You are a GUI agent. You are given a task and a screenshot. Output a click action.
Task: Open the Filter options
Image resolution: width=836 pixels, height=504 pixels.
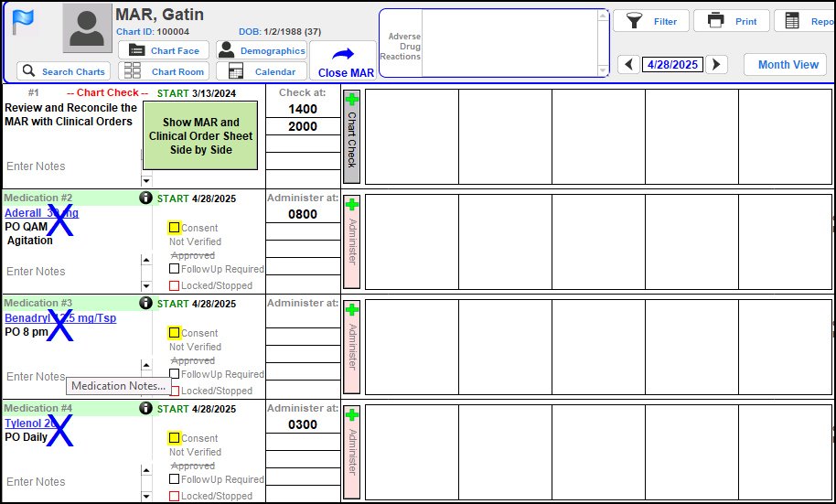click(x=652, y=21)
